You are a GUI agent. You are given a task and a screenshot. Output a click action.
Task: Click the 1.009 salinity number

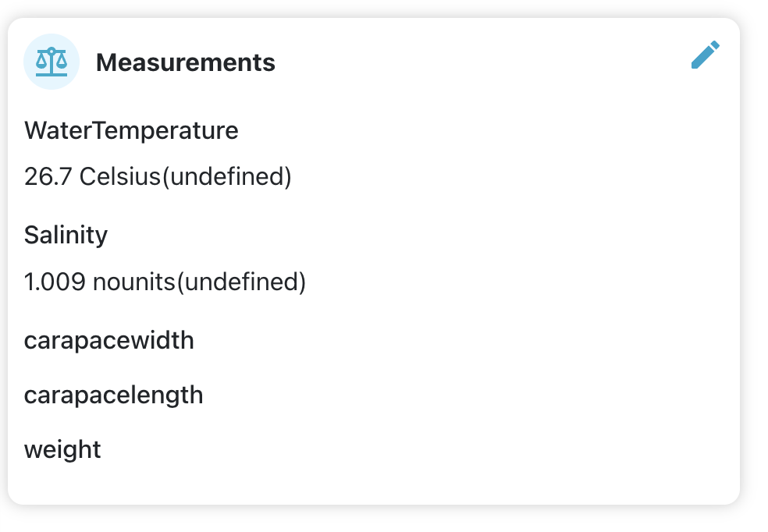(x=55, y=282)
